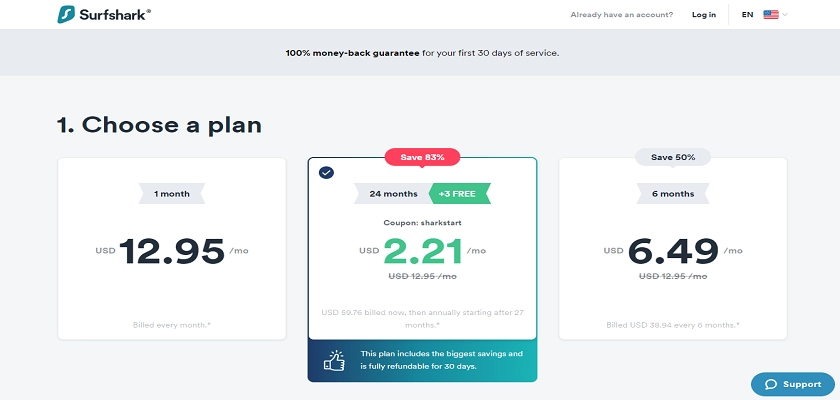The image size is (840, 400).
Task: Click the 6.49 price
Action: tap(673, 251)
